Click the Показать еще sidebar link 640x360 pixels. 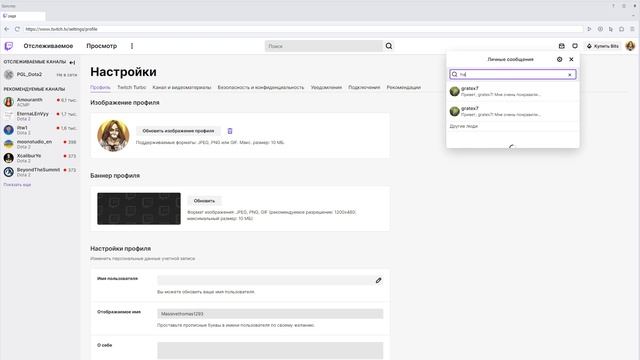click(17, 184)
